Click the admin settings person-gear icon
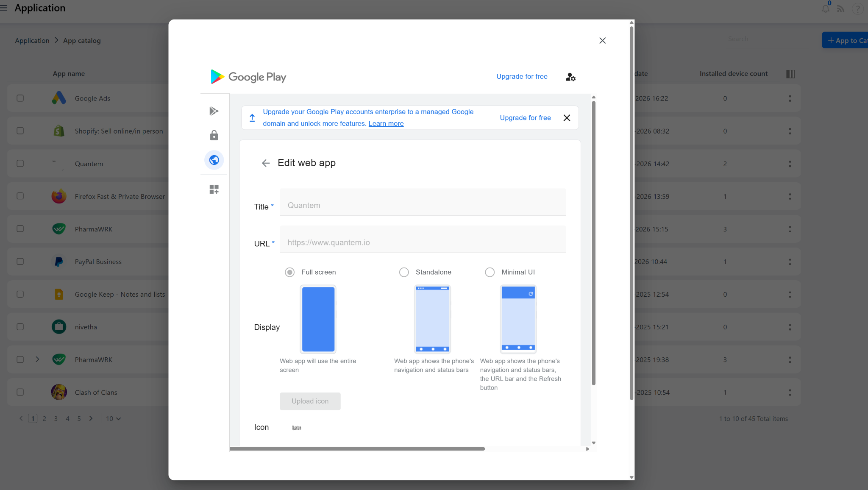 (x=570, y=77)
